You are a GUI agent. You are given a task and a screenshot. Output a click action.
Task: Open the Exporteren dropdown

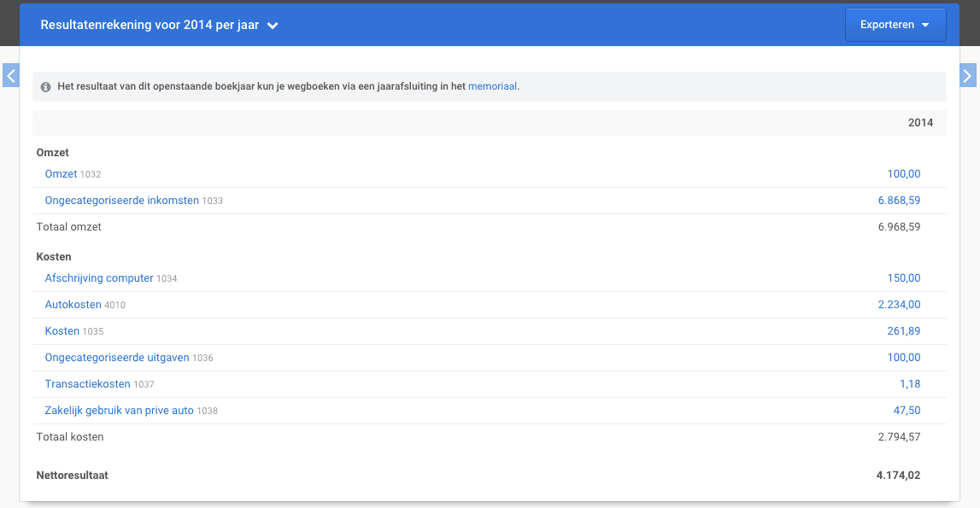coord(895,25)
